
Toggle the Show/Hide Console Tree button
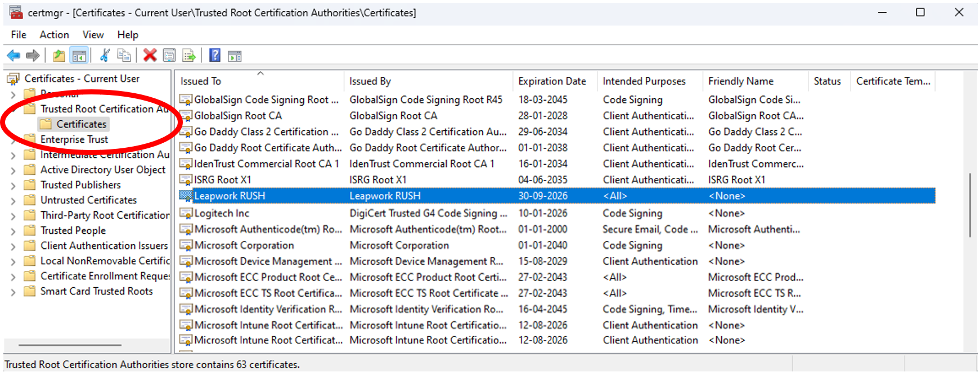click(79, 56)
